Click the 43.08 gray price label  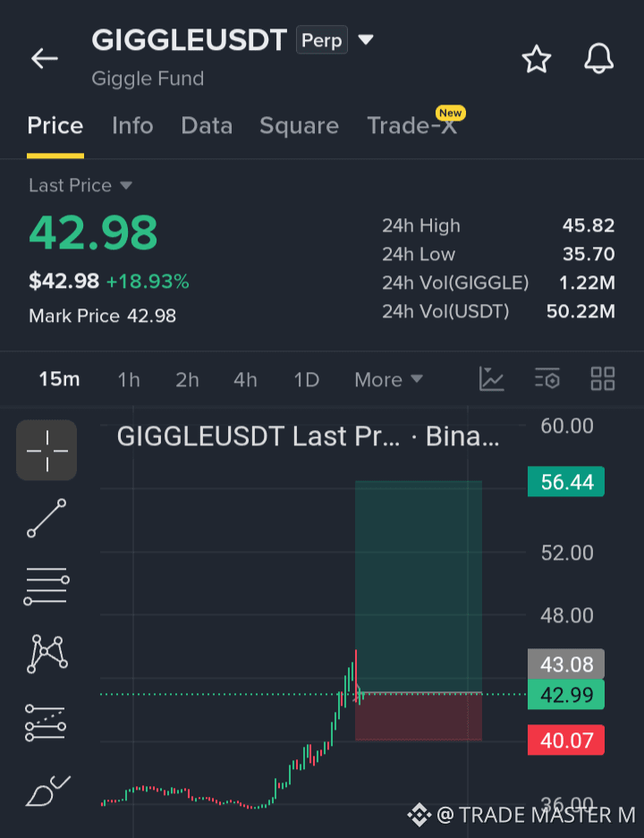click(x=566, y=664)
